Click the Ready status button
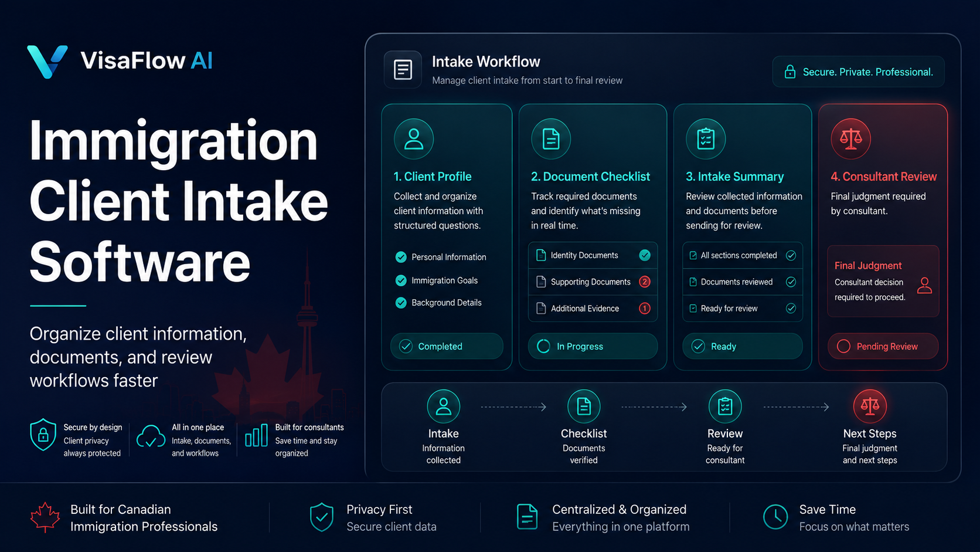Viewport: 980px width, 552px height. (742, 346)
